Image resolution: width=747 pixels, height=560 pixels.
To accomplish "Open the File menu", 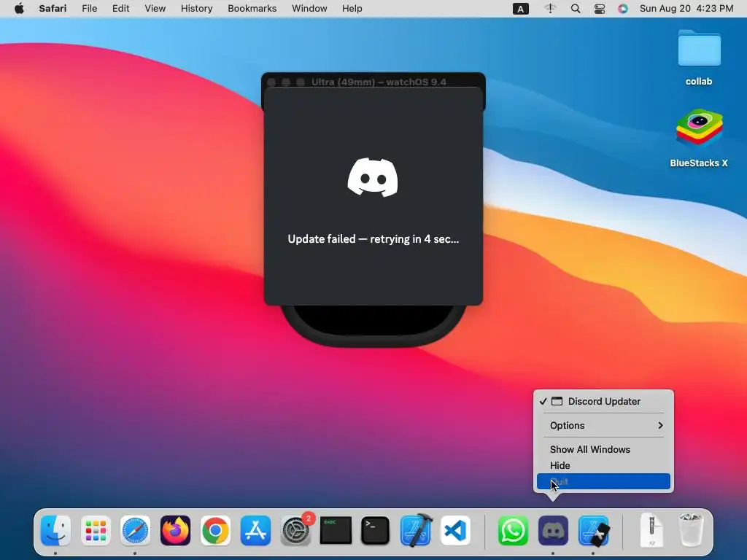I will pyautogui.click(x=90, y=9).
